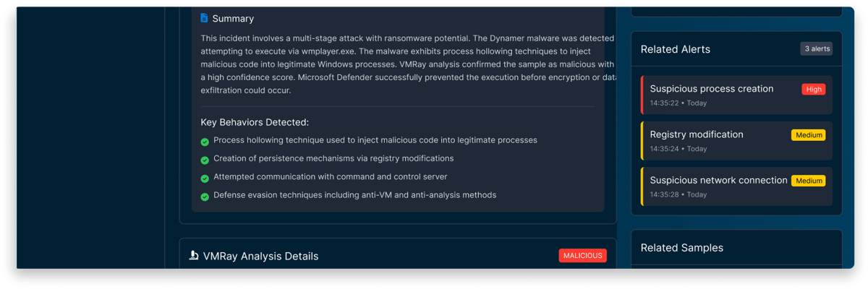This screenshot has width=868, height=289.
Task: Click the Defense evasion techniques text
Action: click(x=354, y=195)
